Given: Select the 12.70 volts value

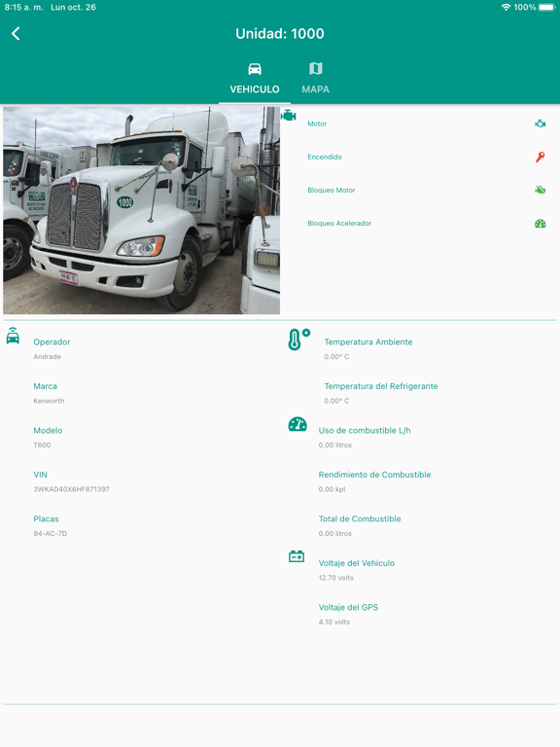Looking at the screenshot, I should 335,578.
